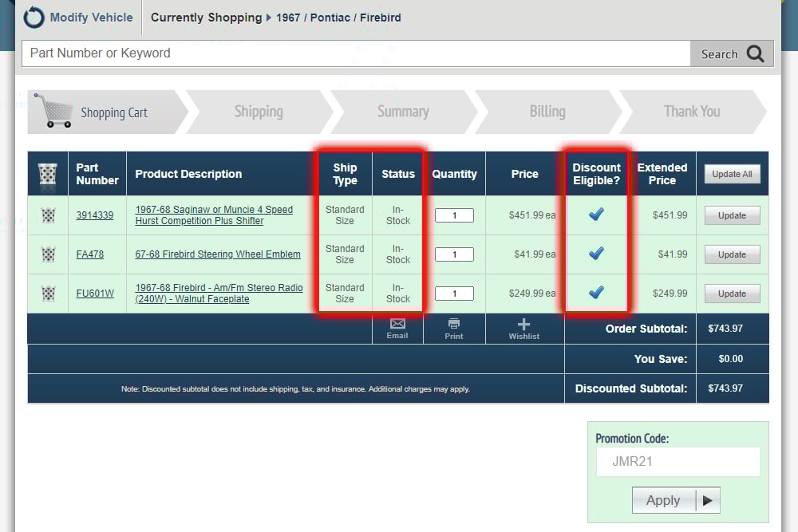The image size is (798, 532).
Task: Select the Shopping Cart step label
Action: (x=114, y=112)
